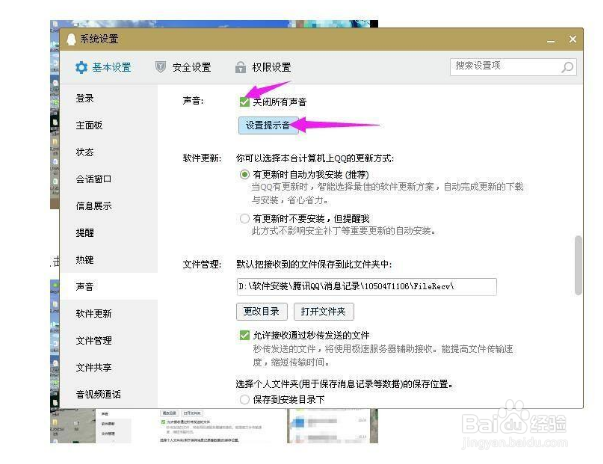Click the magnifier icon in search box
603x464 pixels.
click(x=567, y=67)
